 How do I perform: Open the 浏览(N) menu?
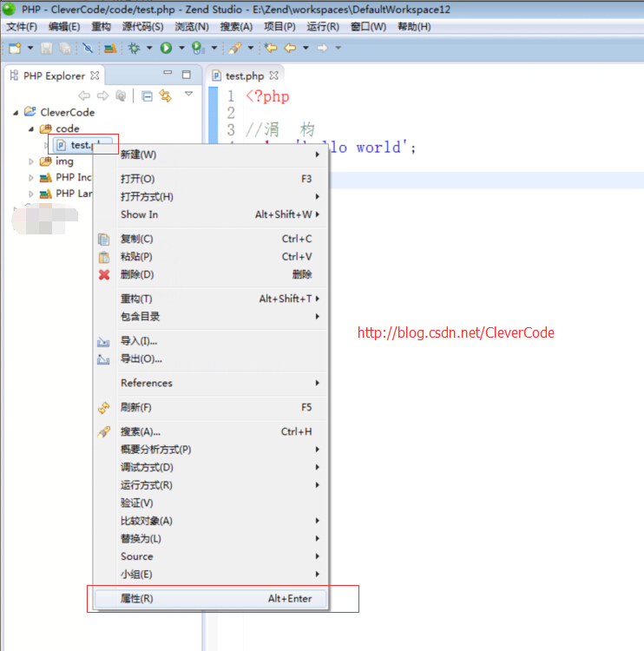pyautogui.click(x=192, y=27)
